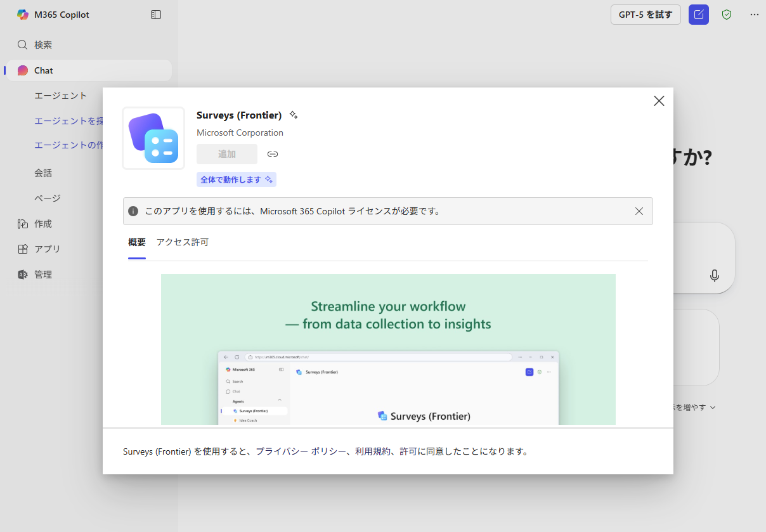The height and width of the screenshot is (532, 766).
Task: Click the green security shield icon
Action: [727, 14]
